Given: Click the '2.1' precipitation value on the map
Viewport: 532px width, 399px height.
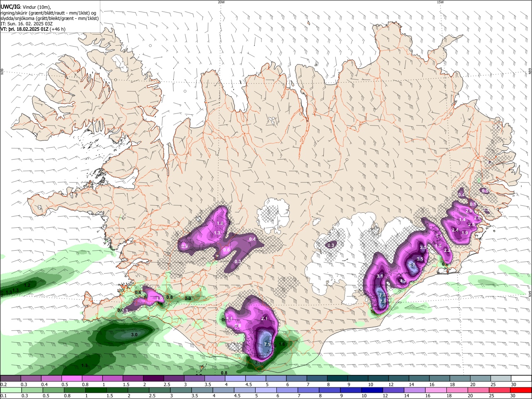Looking at the screenshot, I should (264, 318).
